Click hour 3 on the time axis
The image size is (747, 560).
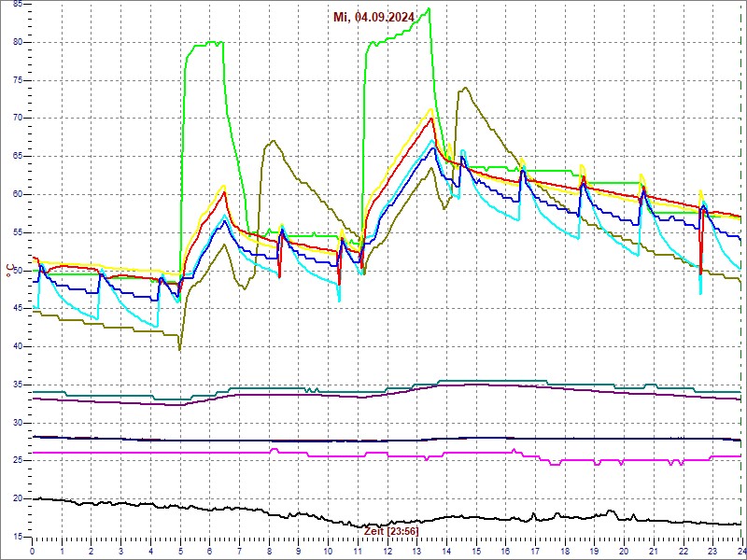tap(120, 551)
